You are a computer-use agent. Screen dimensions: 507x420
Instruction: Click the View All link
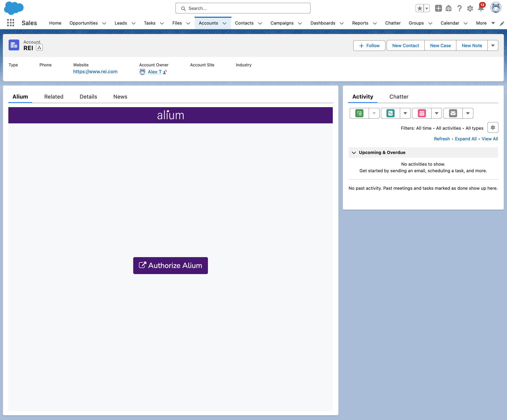click(490, 139)
